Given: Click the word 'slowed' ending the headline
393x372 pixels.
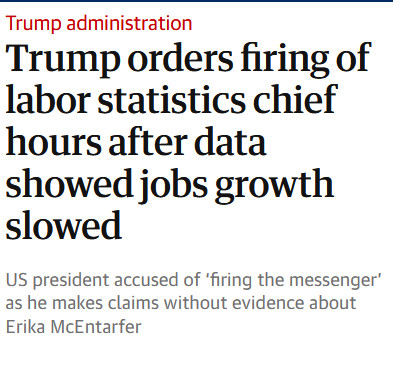Looking at the screenshot, I should (64, 225).
